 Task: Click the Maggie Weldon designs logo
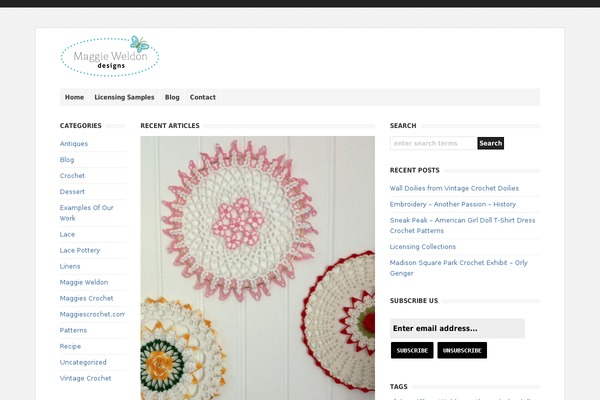click(110, 56)
